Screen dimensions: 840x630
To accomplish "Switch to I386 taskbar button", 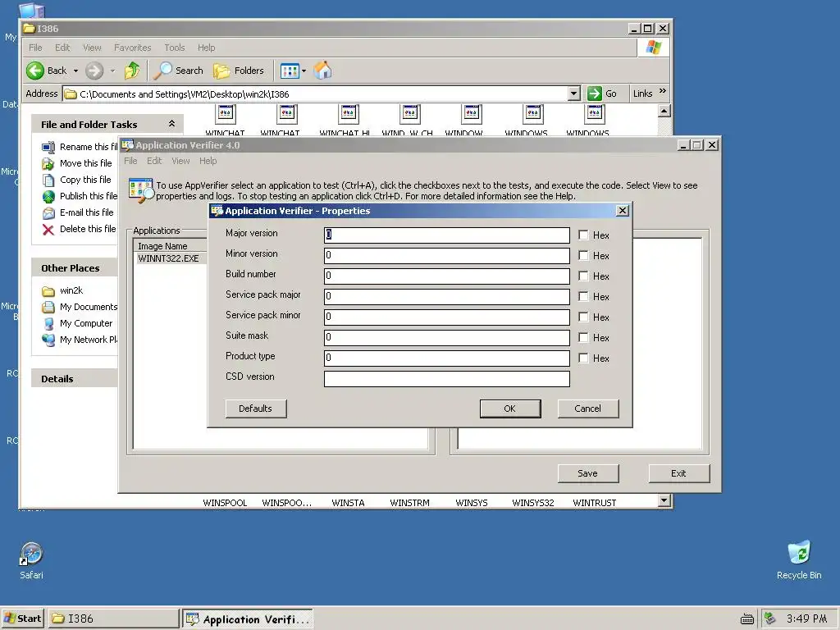I will (x=113, y=619).
